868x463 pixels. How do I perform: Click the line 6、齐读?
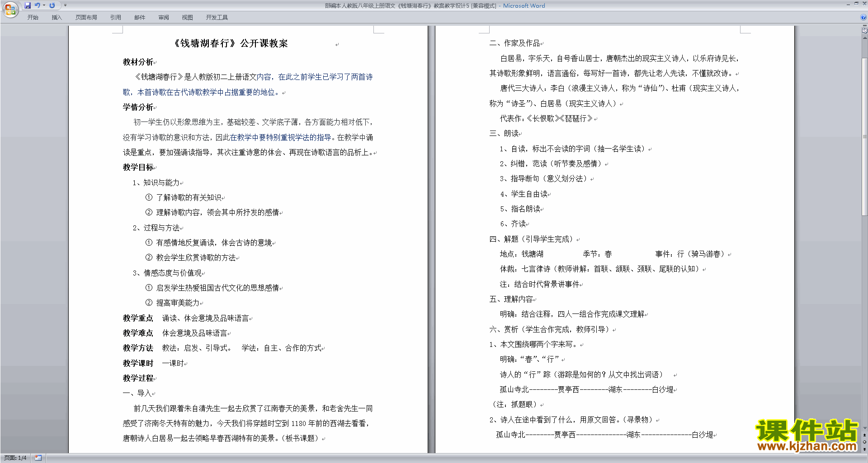(x=513, y=224)
